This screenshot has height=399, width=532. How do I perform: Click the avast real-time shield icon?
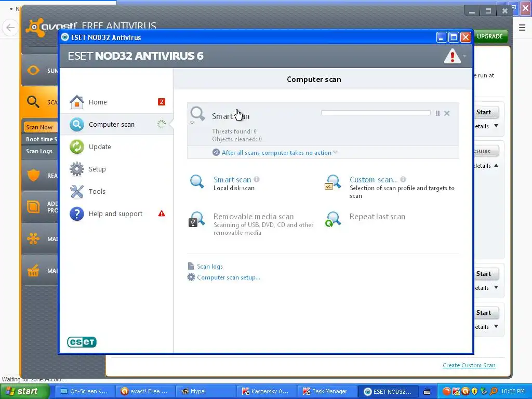point(33,175)
